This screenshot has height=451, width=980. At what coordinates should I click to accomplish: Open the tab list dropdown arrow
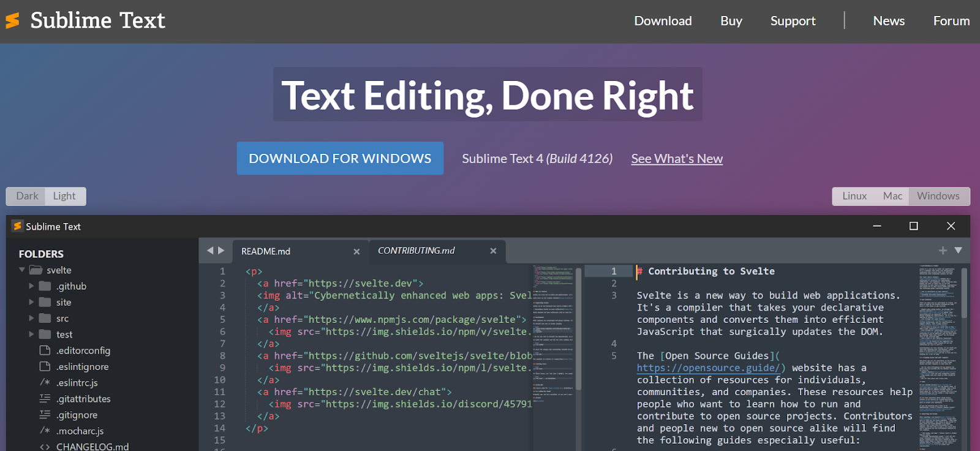pyautogui.click(x=959, y=251)
